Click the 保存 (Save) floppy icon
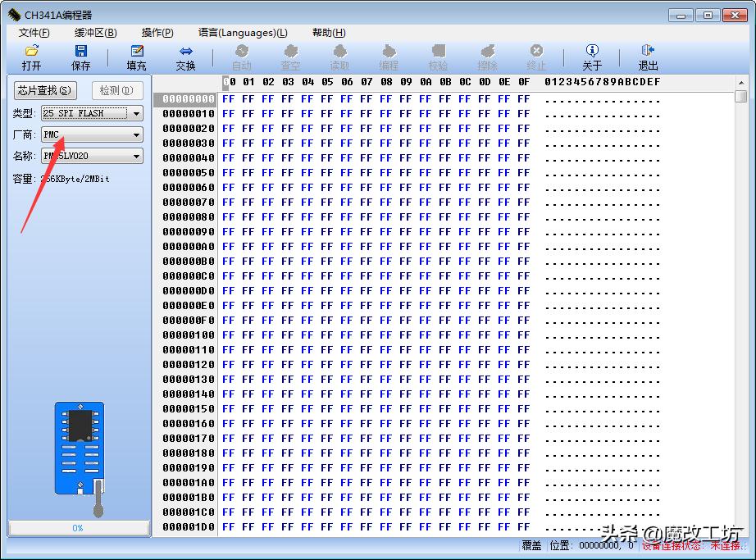Image resolution: width=756 pixels, height=560 pixels. coord(80,51)
